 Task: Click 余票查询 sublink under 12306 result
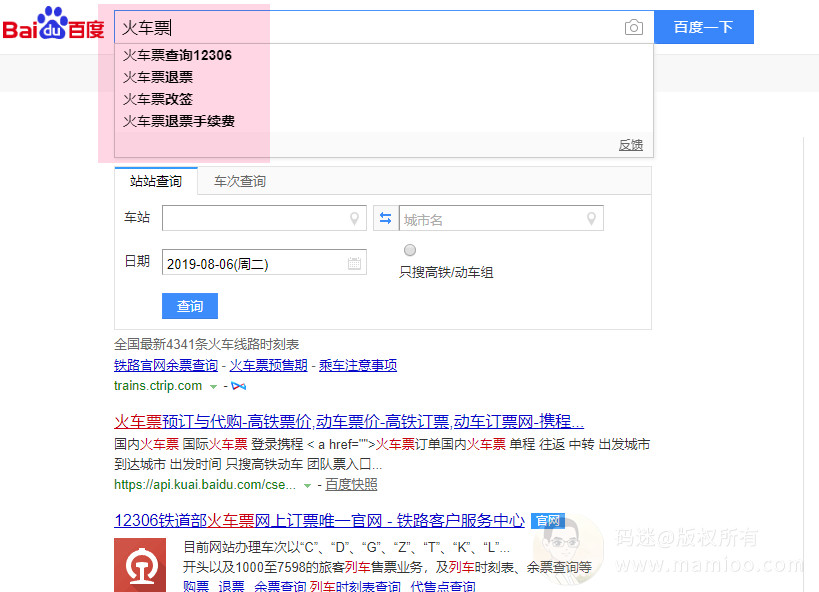[280, 586]
